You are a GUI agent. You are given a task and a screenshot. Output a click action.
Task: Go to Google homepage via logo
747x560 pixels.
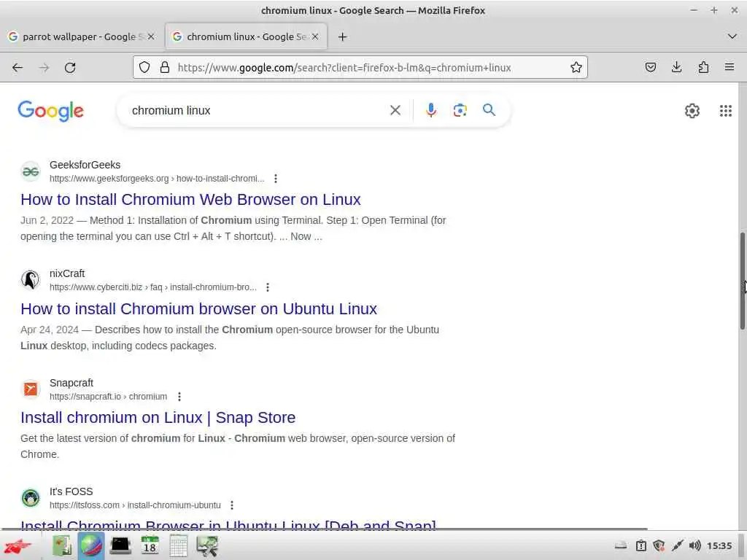[50, 111]
